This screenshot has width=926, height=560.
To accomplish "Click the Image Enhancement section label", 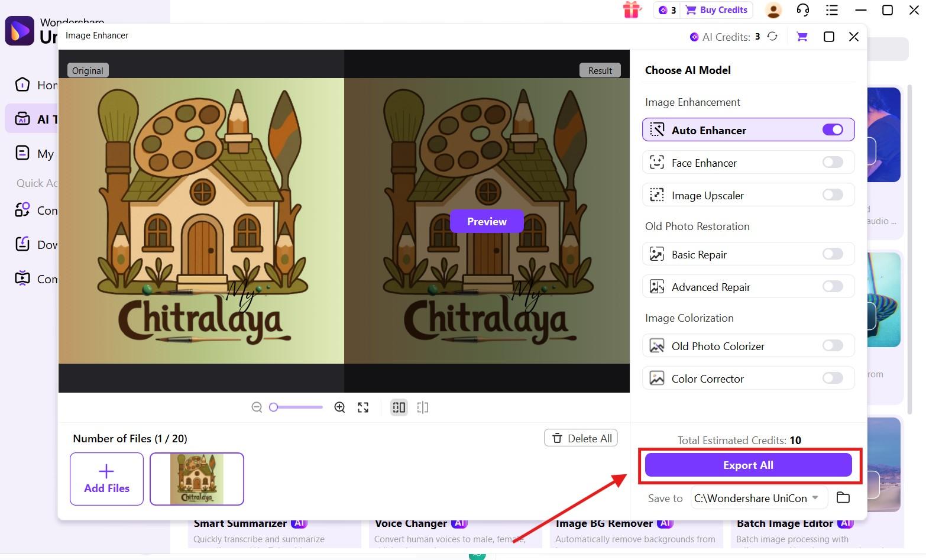I will coord(692,102).
